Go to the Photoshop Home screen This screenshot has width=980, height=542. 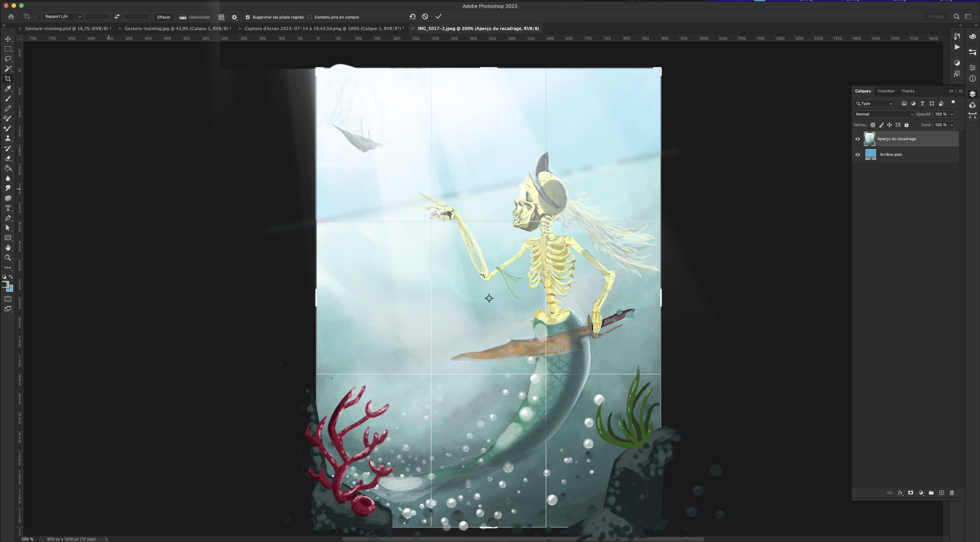pos(11,16)
